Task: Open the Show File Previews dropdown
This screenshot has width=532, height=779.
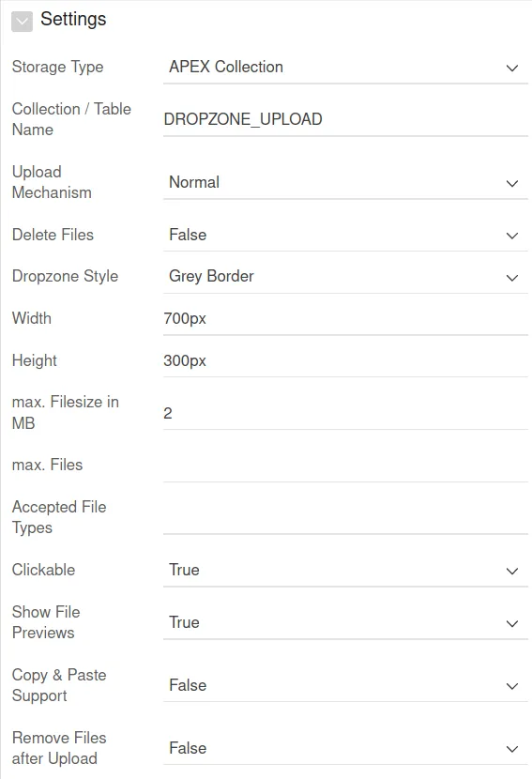Action: [x=345, y=622]
